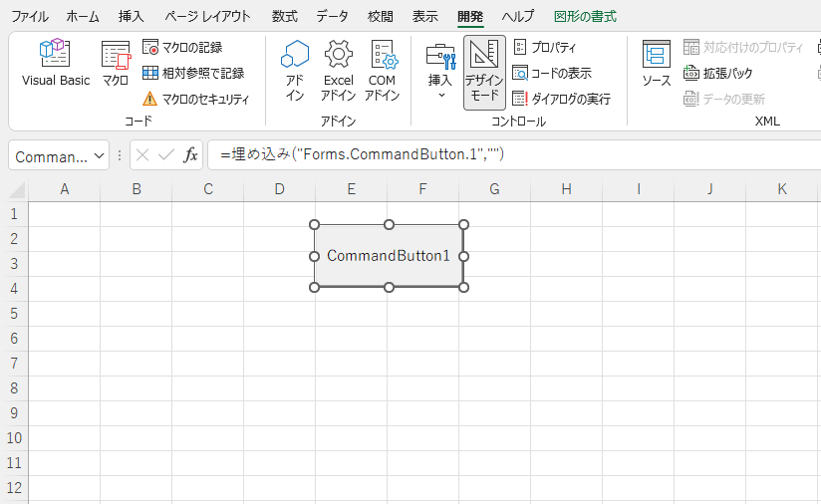821x504 pixels.
Task: Select column I header
Action: [639, 189]
